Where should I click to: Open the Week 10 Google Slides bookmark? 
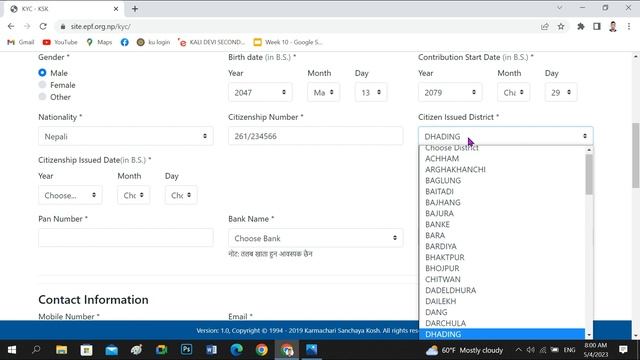point(288,42)
